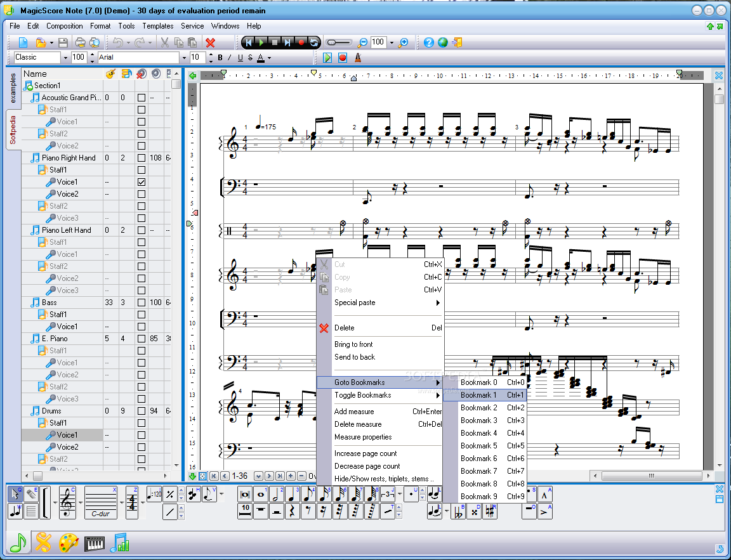The image size is (731, 560).
Task: Open the piano keyboard panel at bottom
Action: pyautogui.click(x=95, y=544)
